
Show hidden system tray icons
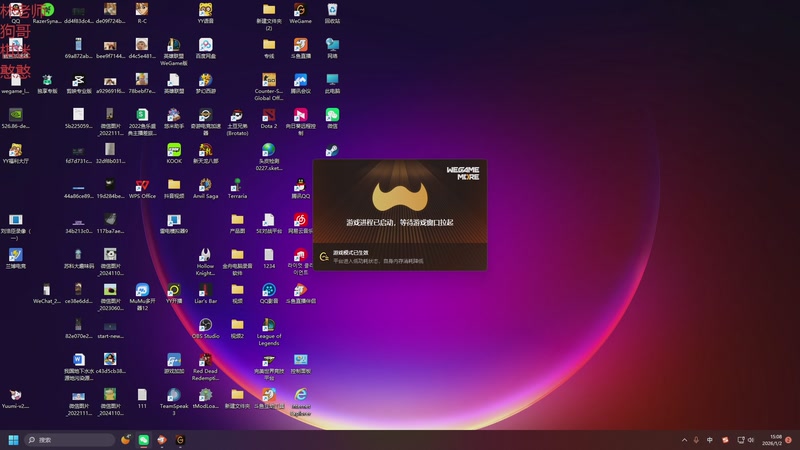684,440
